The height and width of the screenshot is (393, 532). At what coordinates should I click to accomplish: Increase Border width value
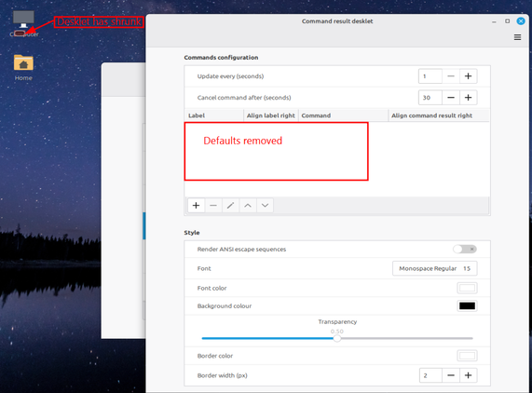coord(468,375)
